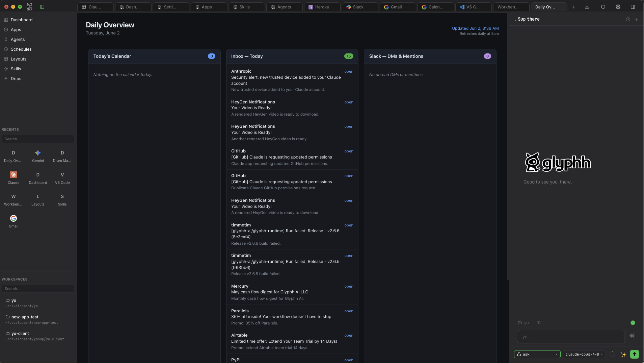
Task: Click the Slack DMs & Mentions count badge
Action: 487,56
